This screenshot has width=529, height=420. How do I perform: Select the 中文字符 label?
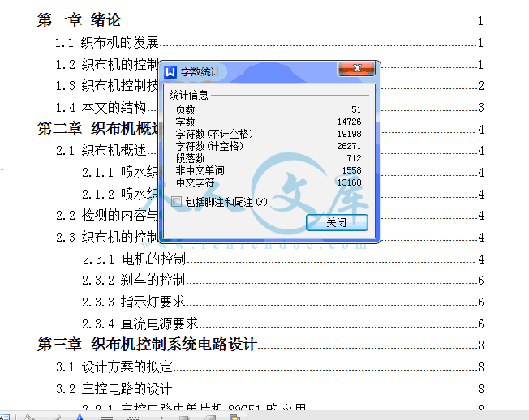click(195, 182)
